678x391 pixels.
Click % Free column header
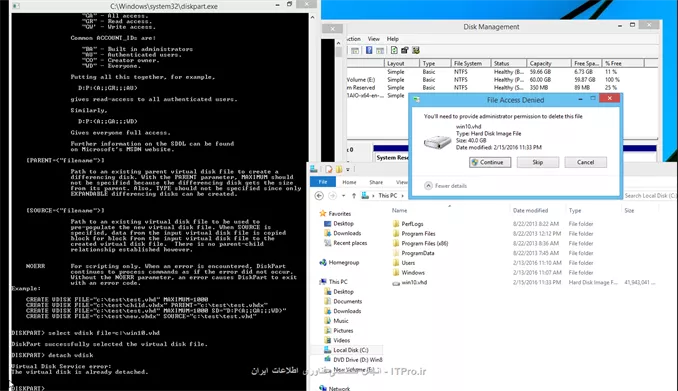(623, 63)
